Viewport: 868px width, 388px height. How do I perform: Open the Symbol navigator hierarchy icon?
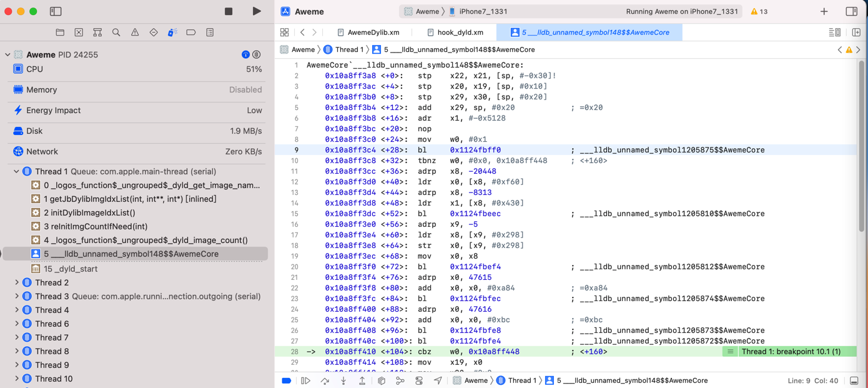[x=97, y=32]
